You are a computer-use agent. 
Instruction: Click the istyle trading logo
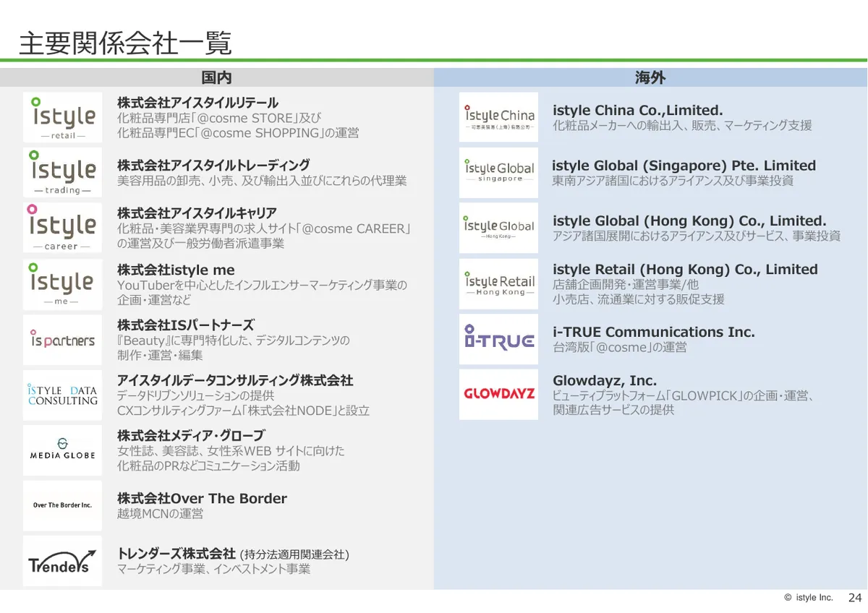pos(63,173)
